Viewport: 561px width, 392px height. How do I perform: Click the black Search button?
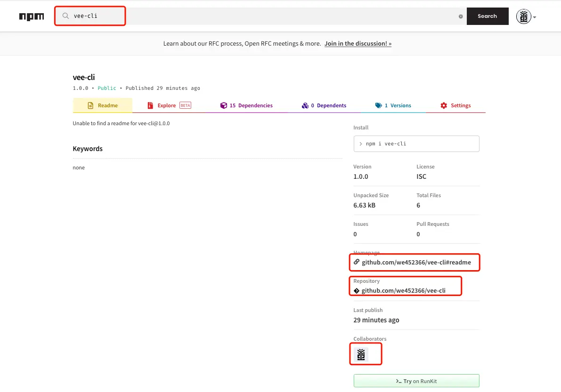[488, 16]
